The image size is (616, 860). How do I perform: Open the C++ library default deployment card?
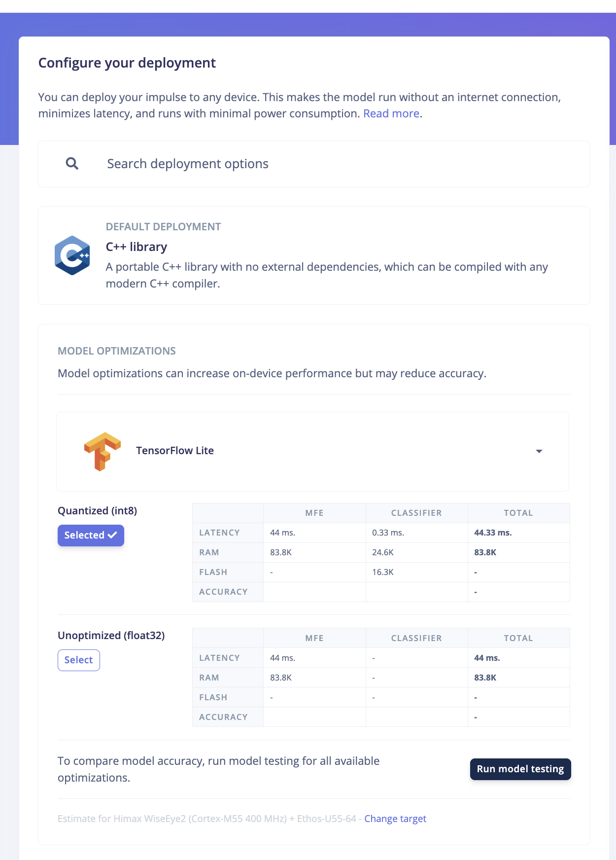point(314,255)
